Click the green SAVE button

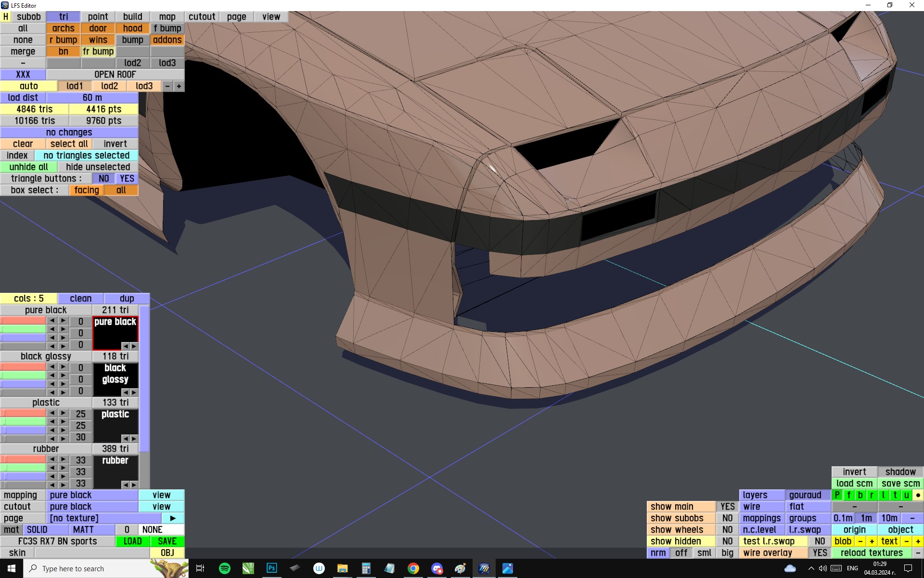coord(167,541)
